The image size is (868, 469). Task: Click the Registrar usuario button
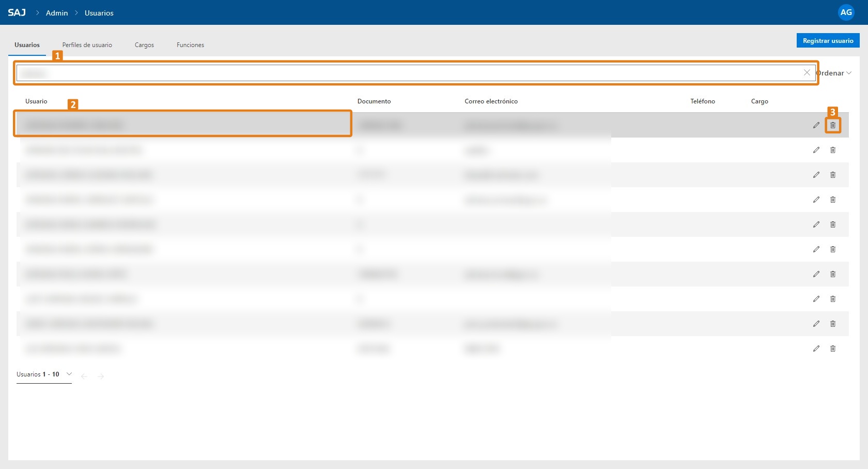point(828,41)
